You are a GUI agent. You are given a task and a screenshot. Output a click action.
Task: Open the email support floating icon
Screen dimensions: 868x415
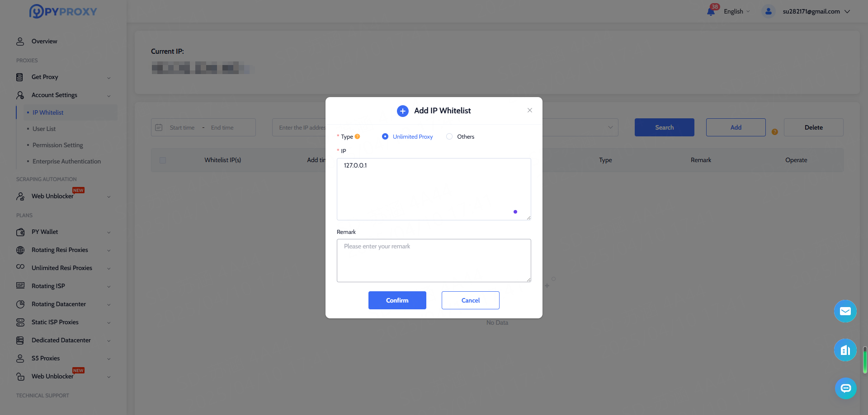pyautogui.click(x=845, y=311)
